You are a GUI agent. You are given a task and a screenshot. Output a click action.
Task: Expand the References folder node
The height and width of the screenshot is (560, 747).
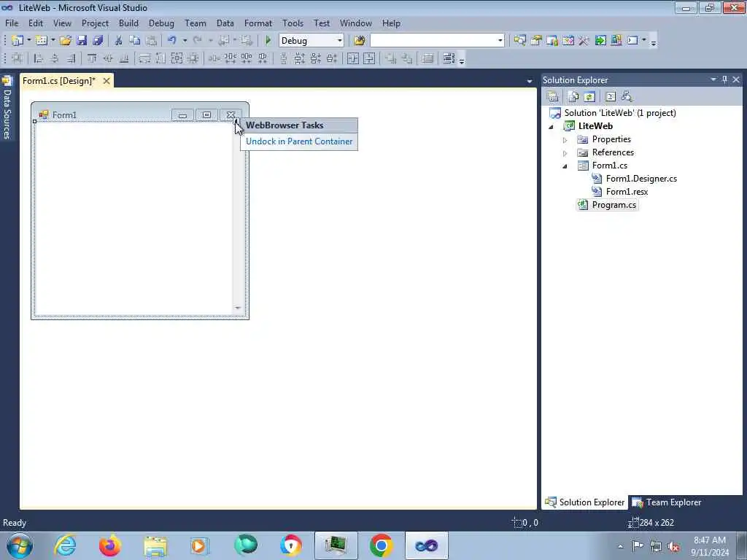tap(565, 153)
